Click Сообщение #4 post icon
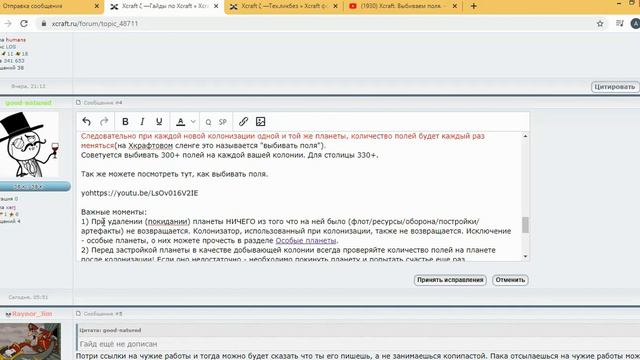Viewport: 640px width, 360px height. [78, 102]
